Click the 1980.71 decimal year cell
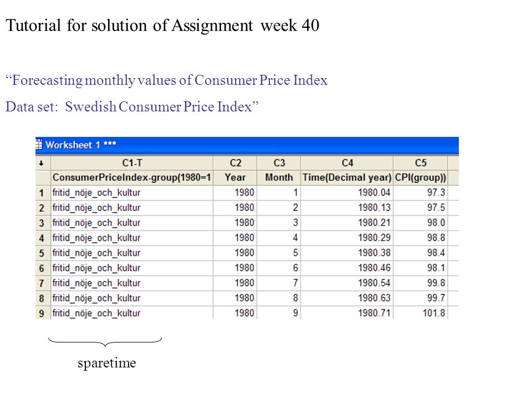The width and height of the screenshot is (532, 399). click(x=347, y=313)
